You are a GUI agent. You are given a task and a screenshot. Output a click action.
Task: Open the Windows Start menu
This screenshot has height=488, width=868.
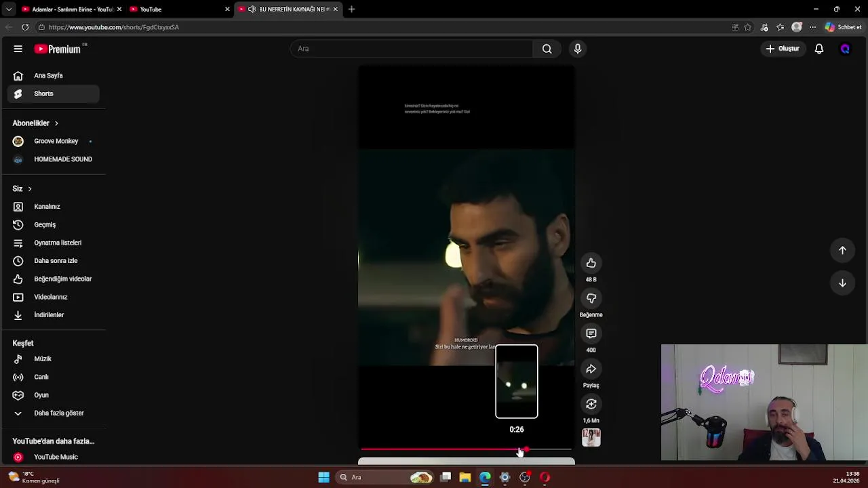tap(323, 477)
